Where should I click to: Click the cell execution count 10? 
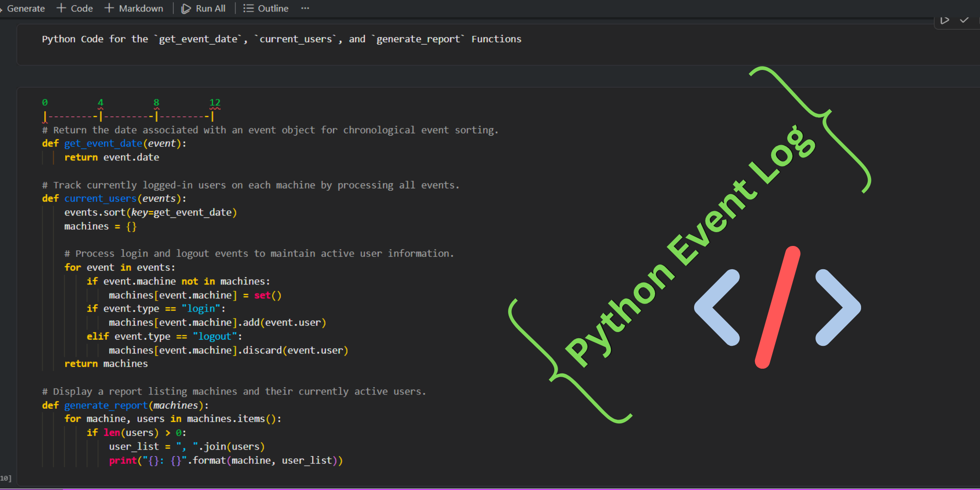[5, 479]
